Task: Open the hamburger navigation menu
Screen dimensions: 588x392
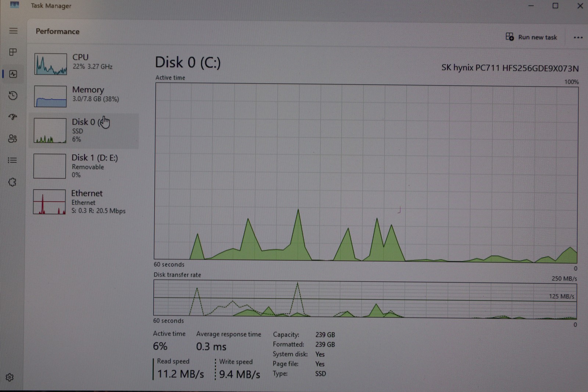Action: [13, 31]
